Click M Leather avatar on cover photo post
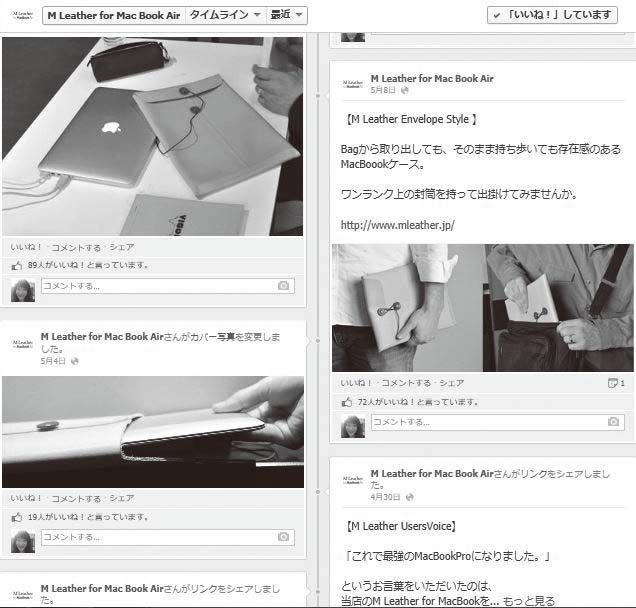 pyautogui.click(x=23, y=344)
